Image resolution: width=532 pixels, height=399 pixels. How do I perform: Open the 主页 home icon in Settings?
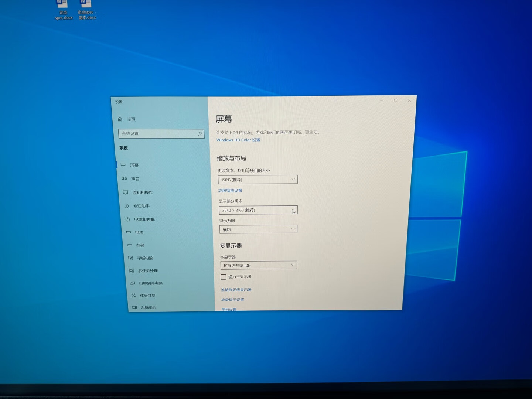tap(120, 119)
